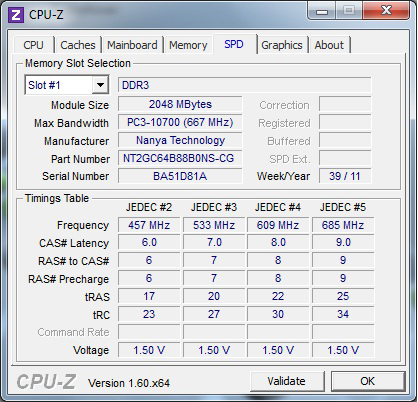The height and width of the screenshot is (402, 418).
Task: Click the Validate button
Action: [286, 381]
